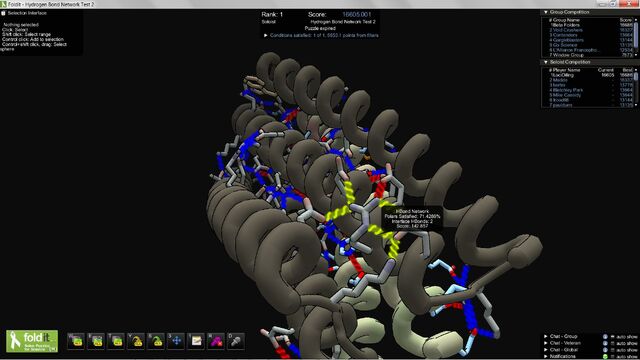Collapse the Group Competition panel
The width and height of the screenshot is (640, 360).
point(546,12)
